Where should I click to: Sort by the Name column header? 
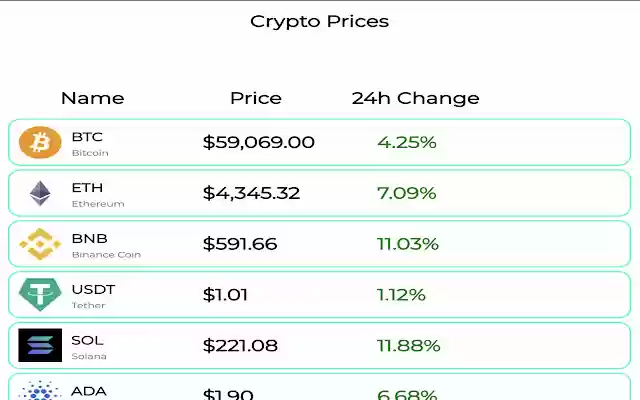92,98
